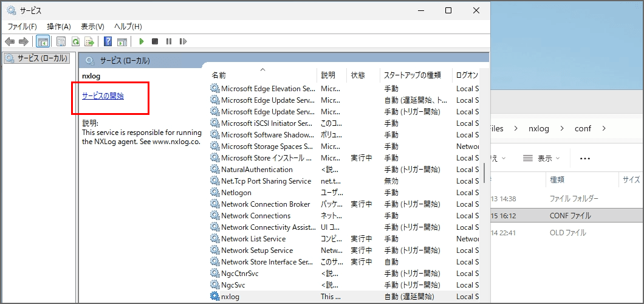
Task: Open the ファイル(F) menu
Action: tap(22, 27)
